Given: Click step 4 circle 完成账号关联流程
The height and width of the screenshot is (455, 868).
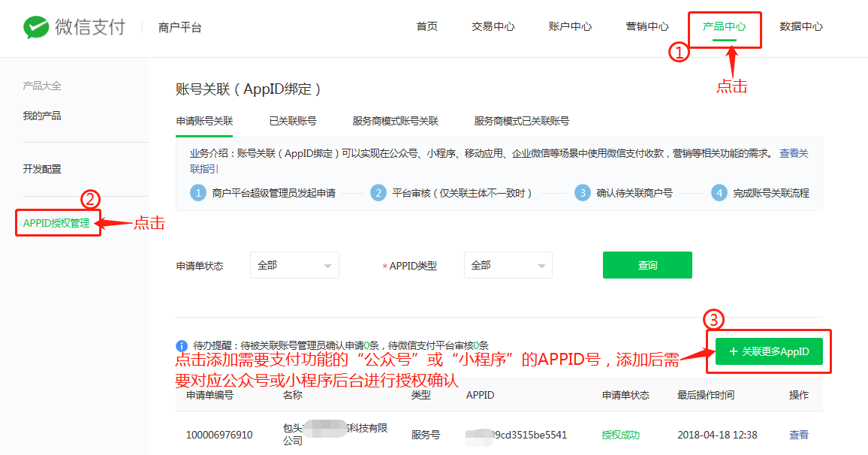Looking at the screenshot, I should pos(719,193).
